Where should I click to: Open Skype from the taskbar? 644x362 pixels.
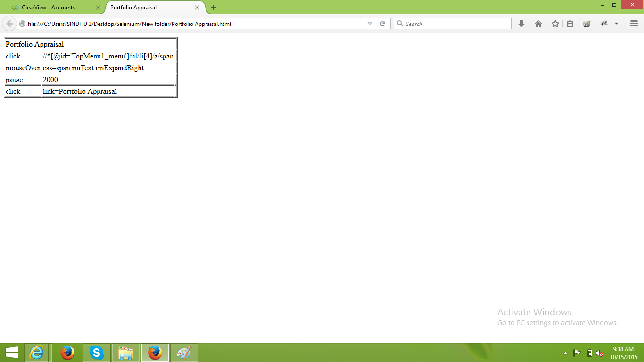(x=97, y=353)
